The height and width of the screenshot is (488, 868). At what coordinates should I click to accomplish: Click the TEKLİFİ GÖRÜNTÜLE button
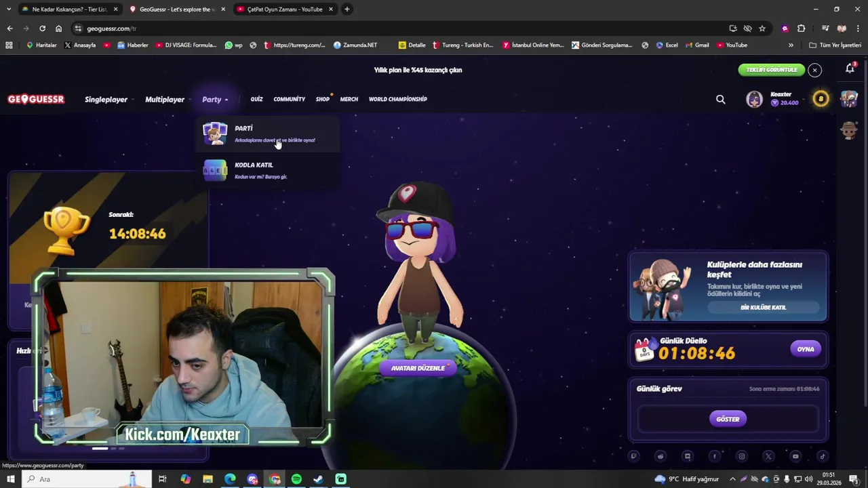click(x=772, y=70)
